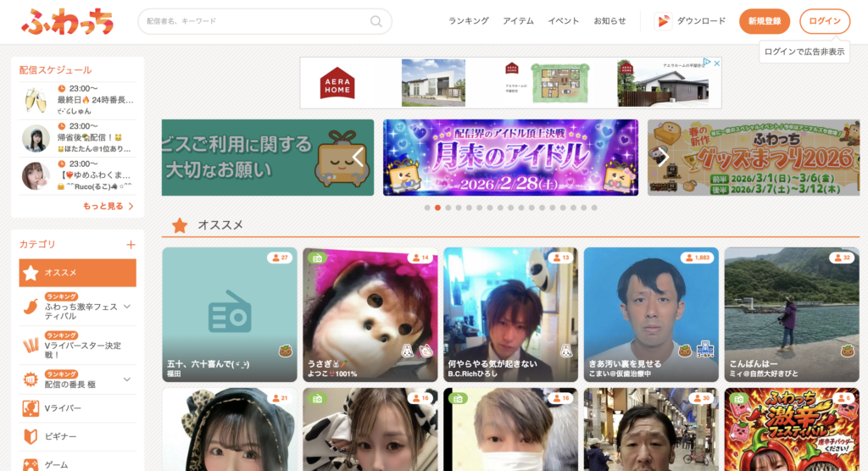
Task: Click the 新規登録 button
Action: click(x=765, y=21)
